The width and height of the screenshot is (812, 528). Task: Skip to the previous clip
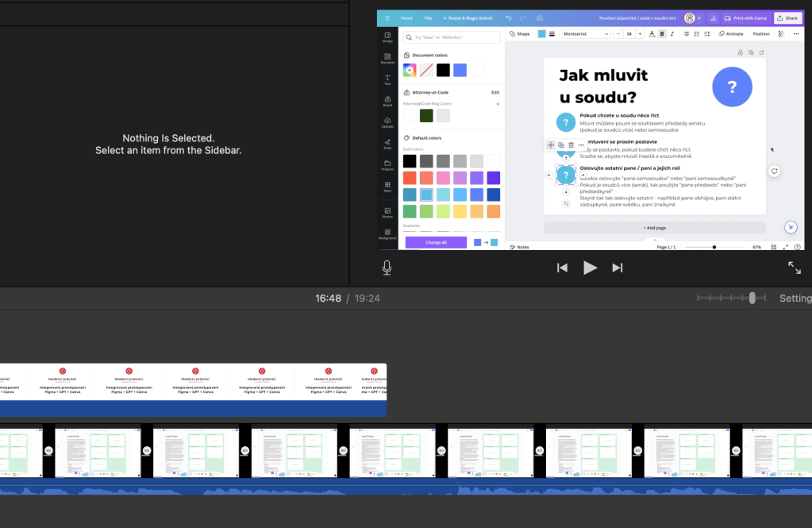click(x=562, y=268)
